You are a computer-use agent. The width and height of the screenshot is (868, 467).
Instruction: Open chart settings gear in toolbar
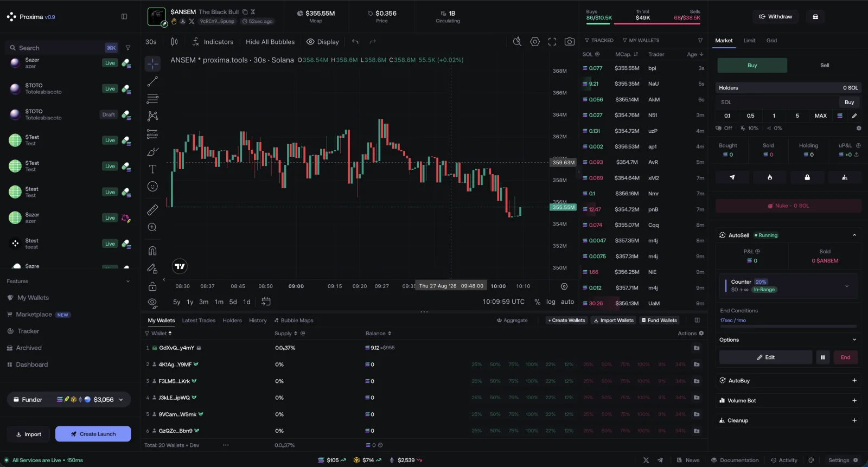[535, 42]
